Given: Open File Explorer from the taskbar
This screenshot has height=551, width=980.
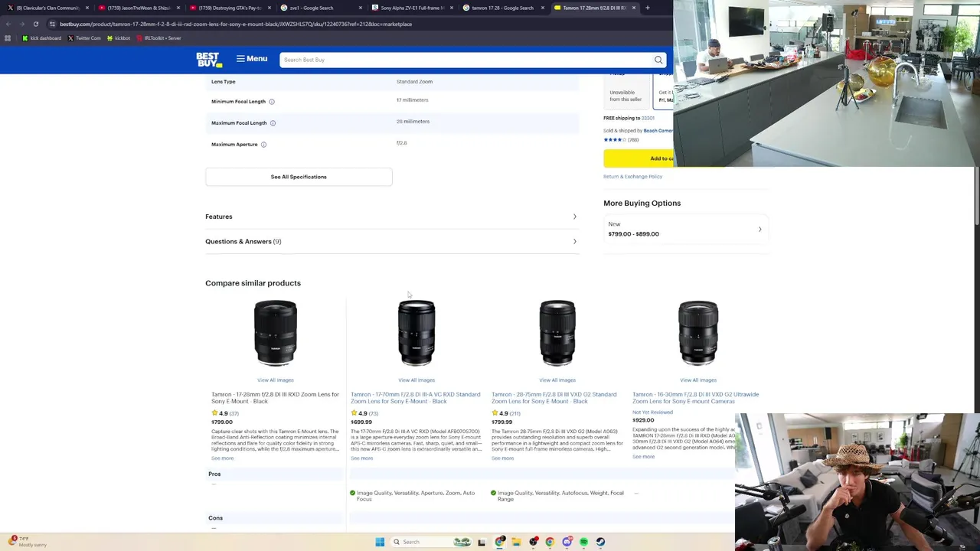Looking at the screenshot, I should pos(516,542).
